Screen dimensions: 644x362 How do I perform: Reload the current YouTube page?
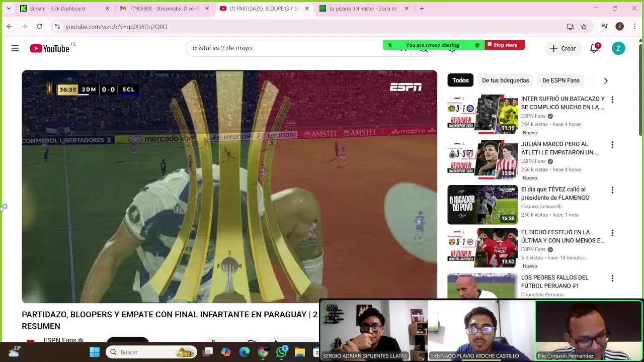pyautogui.click(x=39, y=26)
